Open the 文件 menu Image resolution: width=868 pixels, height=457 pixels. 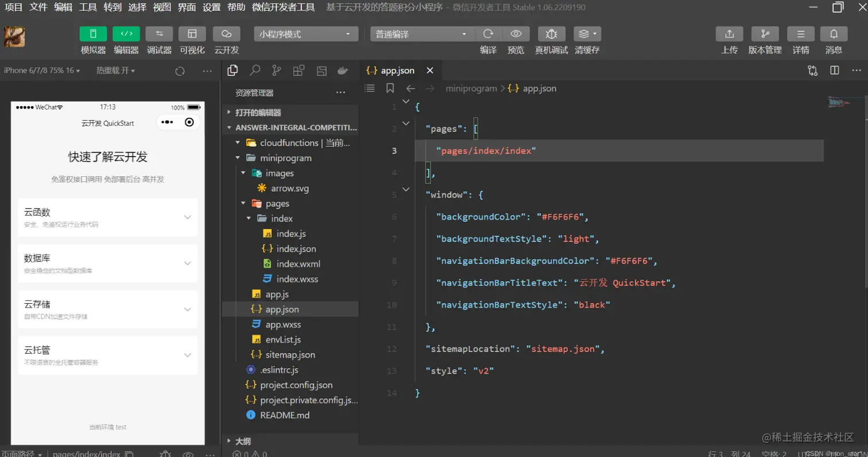click(38, 7)
